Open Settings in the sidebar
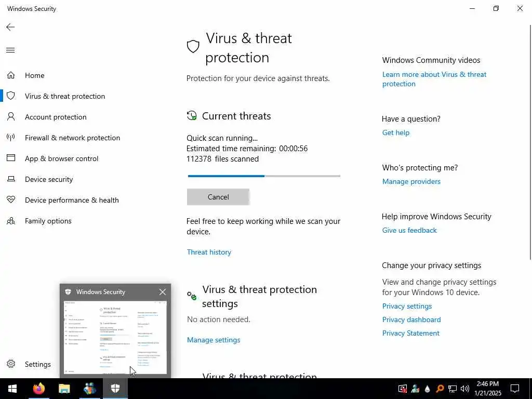532x399 pixels. point(37,364)
